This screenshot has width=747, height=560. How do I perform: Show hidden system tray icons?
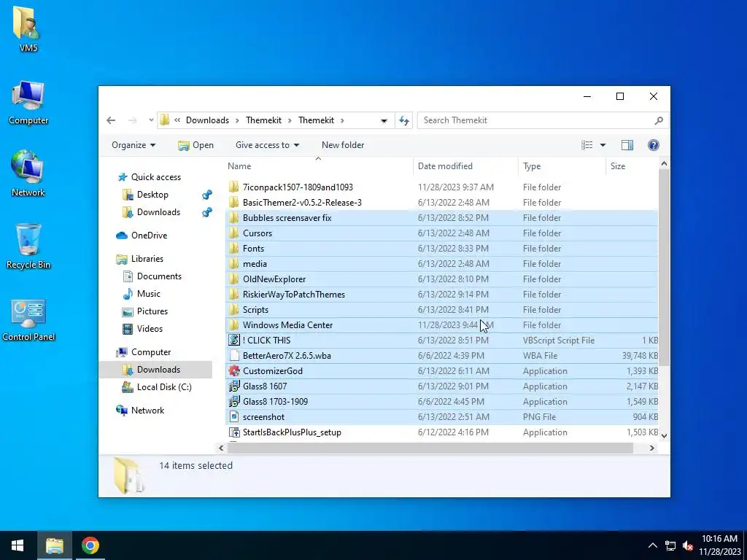click(653, 545)
